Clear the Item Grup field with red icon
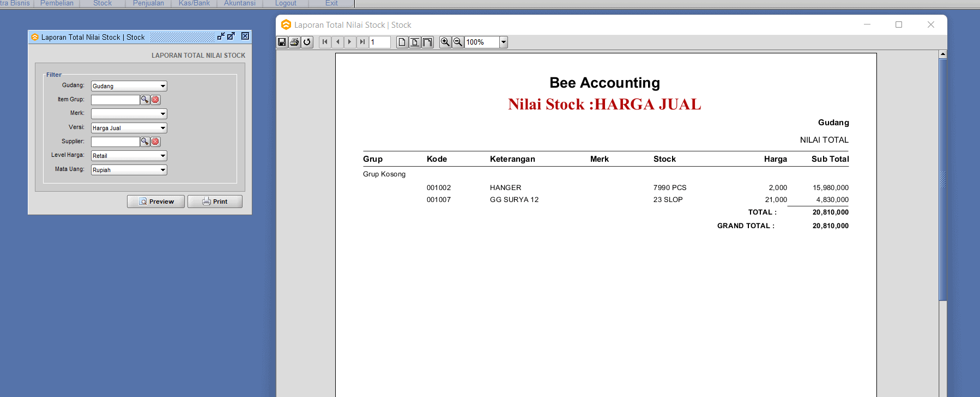Viewport: 980px width, 397px height. (x=155, y=100)
